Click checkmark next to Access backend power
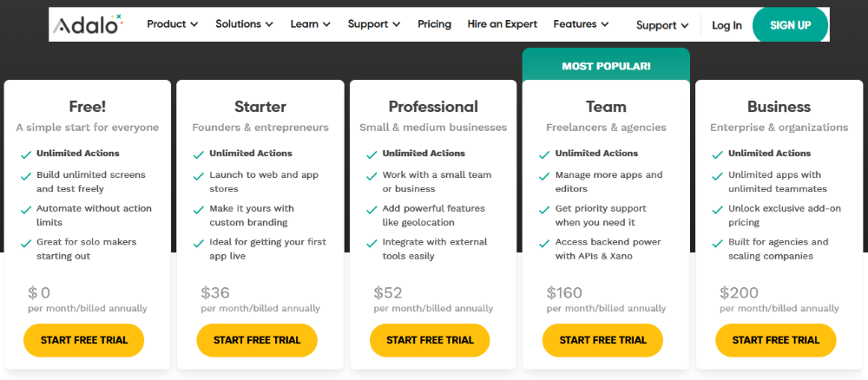The image size is (868, 380). pyautogui.click(x=544, y=244)
